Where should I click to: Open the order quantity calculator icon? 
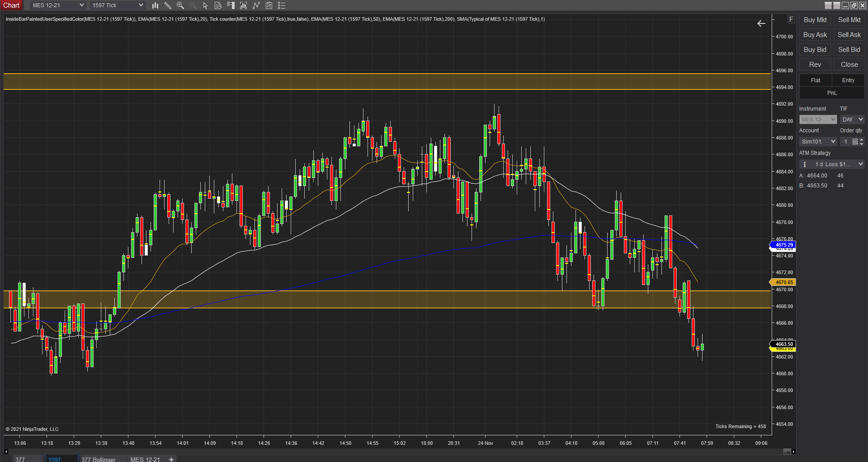click(x=855, y=142)
